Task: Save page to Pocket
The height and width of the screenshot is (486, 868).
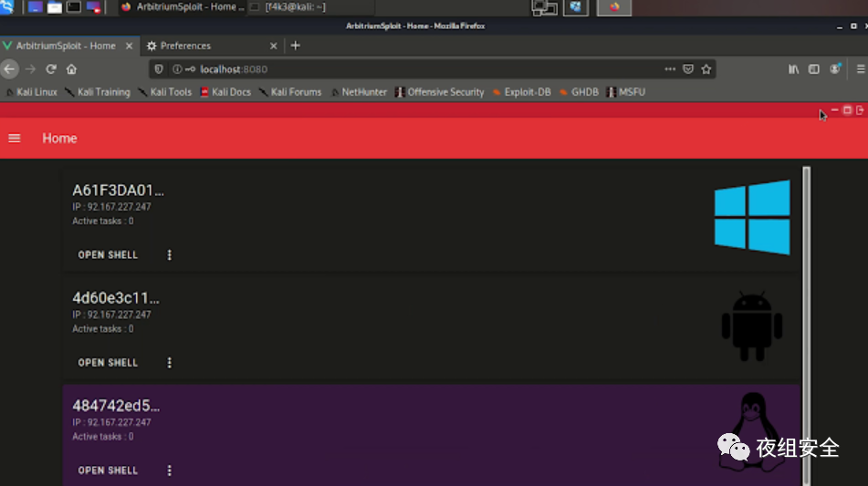Action: pyautogui.click(x=688, y=69)
